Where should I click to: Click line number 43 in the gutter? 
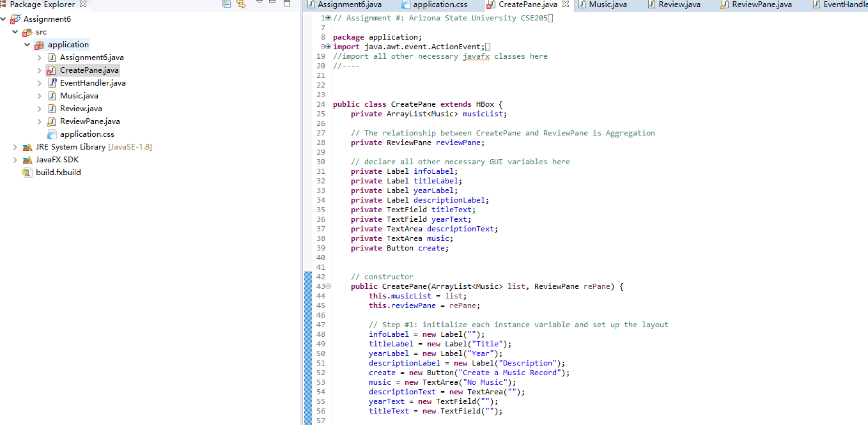pyautogui.click(x=320, y=286)
